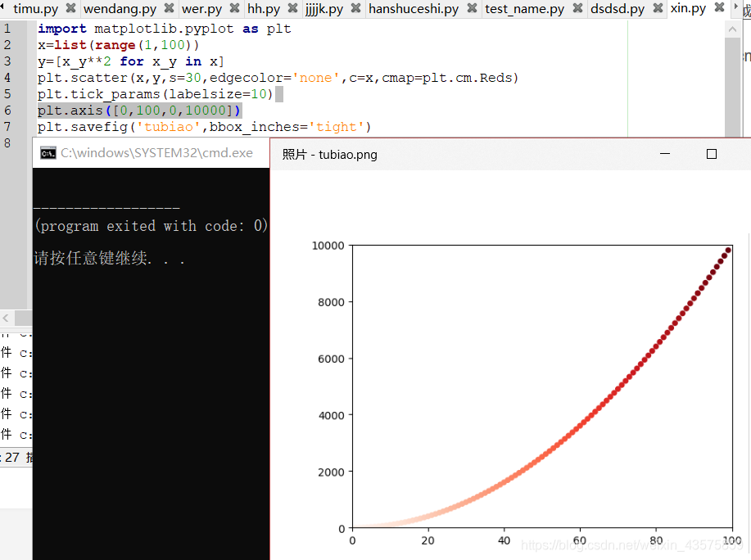The width and height of the screenshot is (751, 560).
Task: Click the status bar entry starting with 27
Action: (11, 457)
